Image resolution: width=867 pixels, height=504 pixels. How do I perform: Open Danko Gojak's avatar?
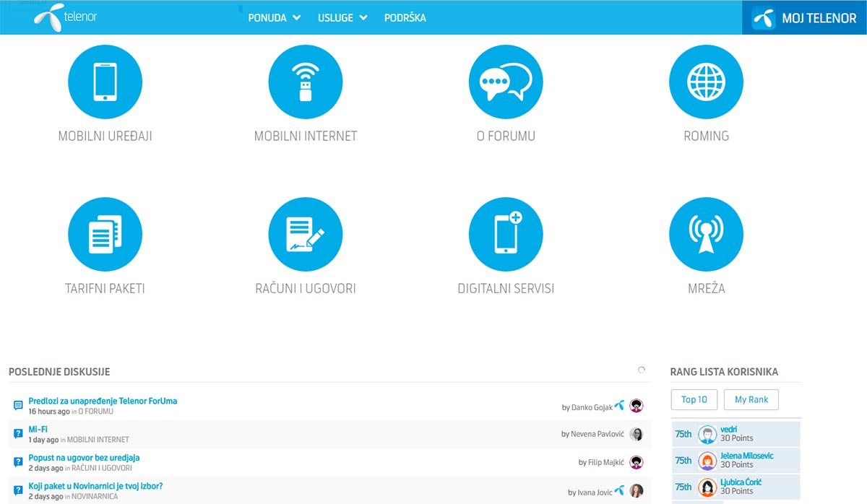(636, 406)
